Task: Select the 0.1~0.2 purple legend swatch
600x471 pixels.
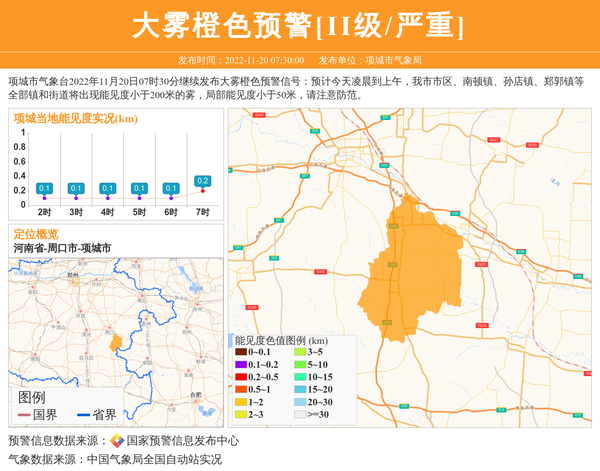Action: pyautogui.click(x=240, y=364)
